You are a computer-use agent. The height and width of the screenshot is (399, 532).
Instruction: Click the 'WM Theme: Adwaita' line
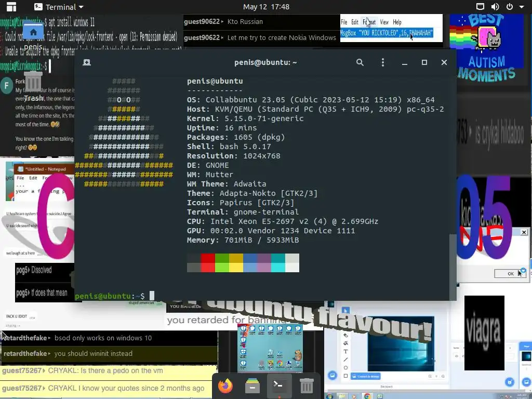click(227, 184)
